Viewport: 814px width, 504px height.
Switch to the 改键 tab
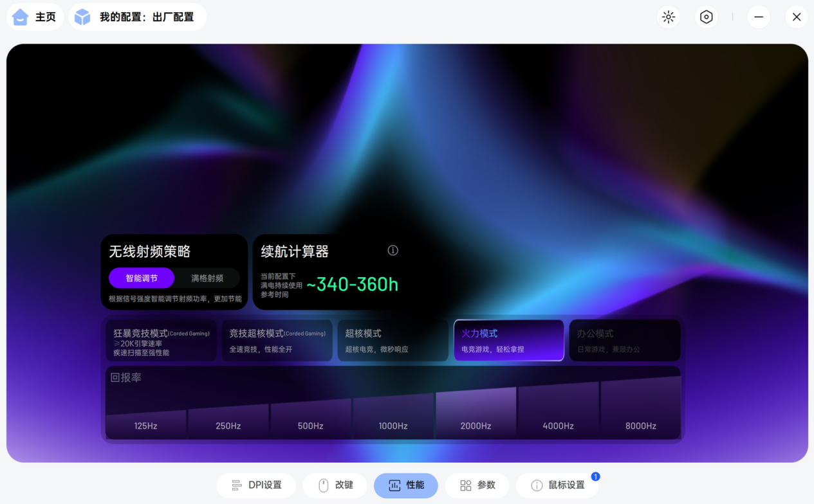(x=335, y=485)
